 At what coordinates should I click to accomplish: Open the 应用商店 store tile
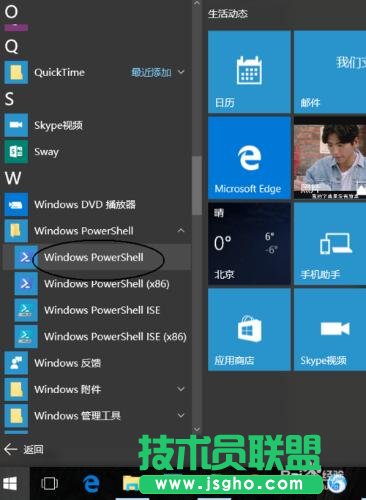click(249, 330)
